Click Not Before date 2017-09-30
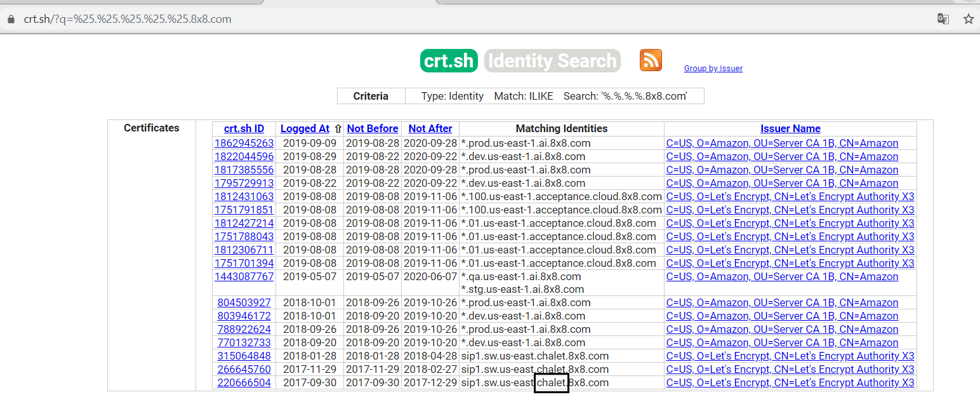Image resolution: width=980 pixels, height=411 pixels. tap(373, 382)
